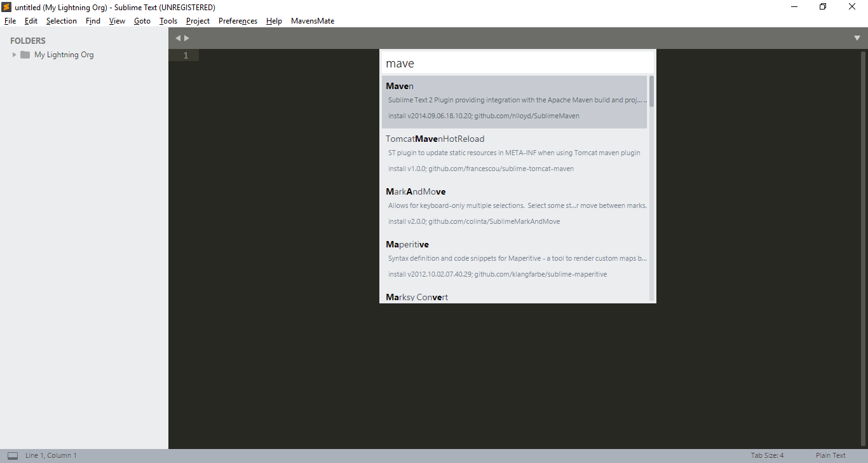Screen dimensions: 868x463
Task: Open the File menu
Action: tap(10, 21)
